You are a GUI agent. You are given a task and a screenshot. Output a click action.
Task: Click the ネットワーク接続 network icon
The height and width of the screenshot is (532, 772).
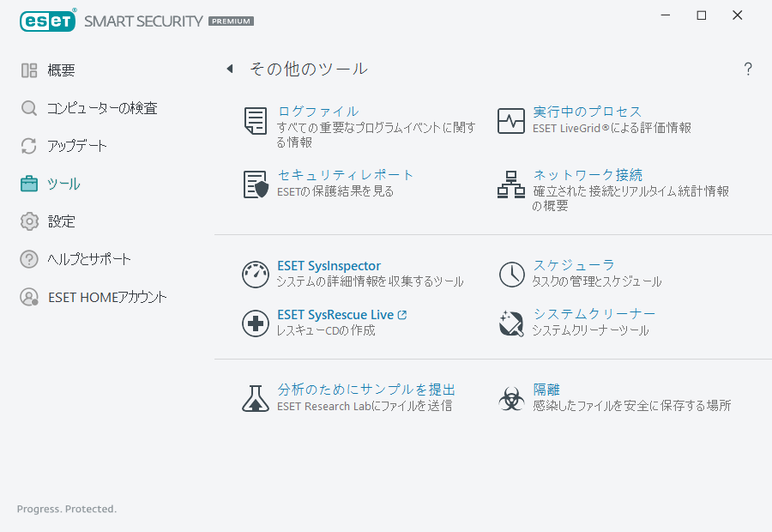tap(511, 184)
